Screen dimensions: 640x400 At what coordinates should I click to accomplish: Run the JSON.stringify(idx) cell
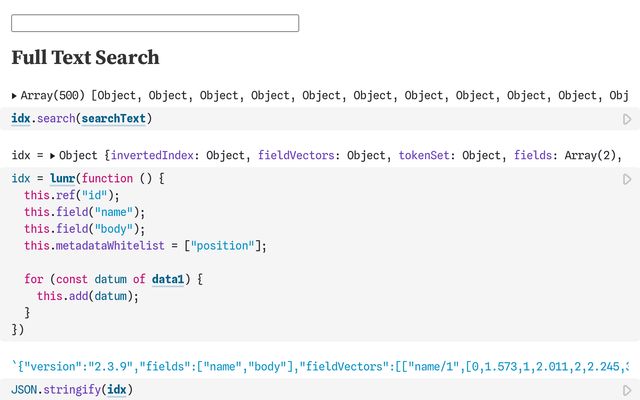tap(627, 389)
